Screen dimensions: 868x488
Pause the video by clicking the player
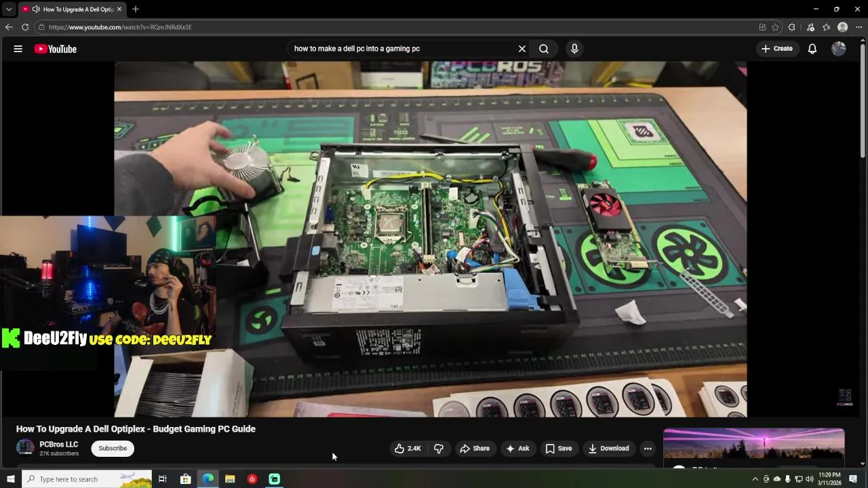point(430,239)
